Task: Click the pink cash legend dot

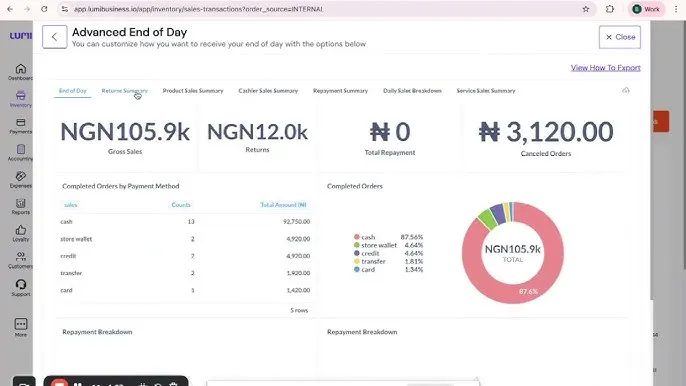Action: coord(357,237)
